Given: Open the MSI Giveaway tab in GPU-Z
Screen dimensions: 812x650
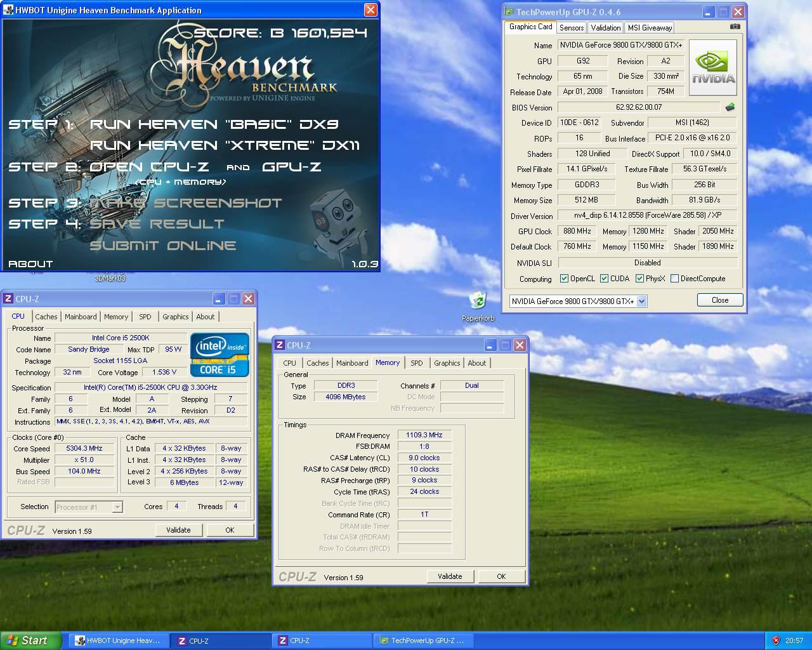Looking at the screenshot, I should [650, 27].
